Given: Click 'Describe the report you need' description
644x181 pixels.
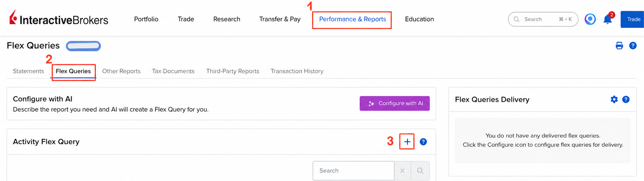Looking at the screenshot, I should pos(111,109).
